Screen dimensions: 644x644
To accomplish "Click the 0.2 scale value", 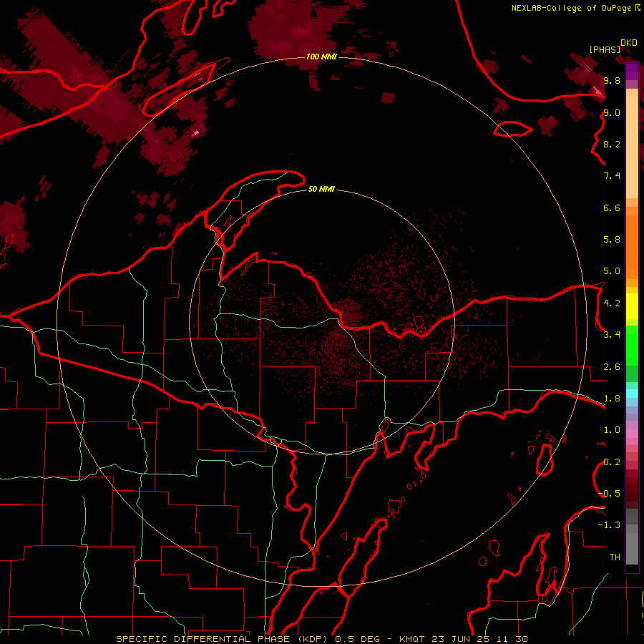I will [x=612, y=462].
